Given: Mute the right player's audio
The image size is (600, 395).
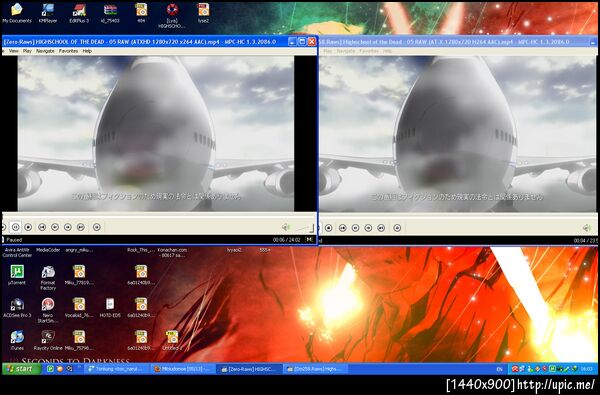Looking at the screenshot, I should click(587, 228).
